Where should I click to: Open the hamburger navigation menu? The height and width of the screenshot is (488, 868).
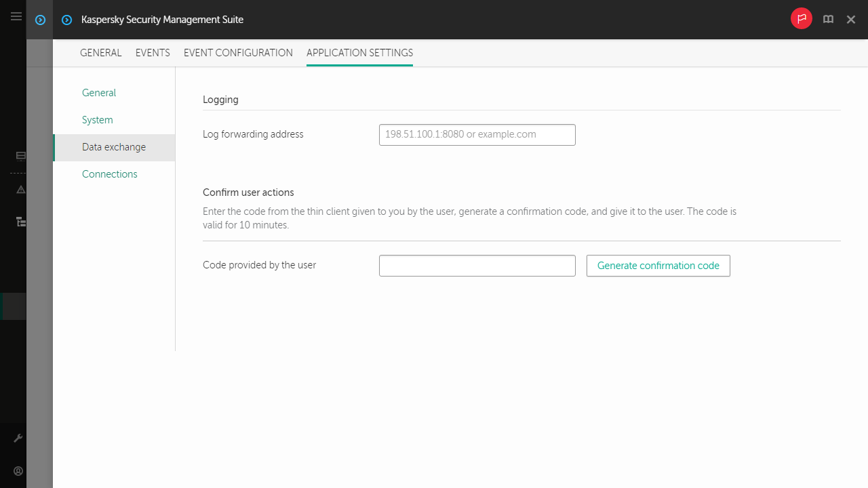16,16
